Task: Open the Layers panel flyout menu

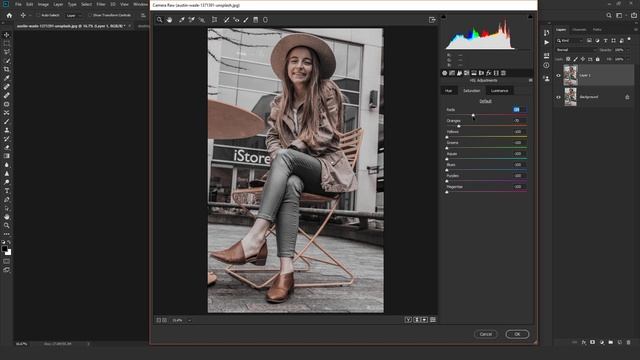Action: tap(635, 29)
